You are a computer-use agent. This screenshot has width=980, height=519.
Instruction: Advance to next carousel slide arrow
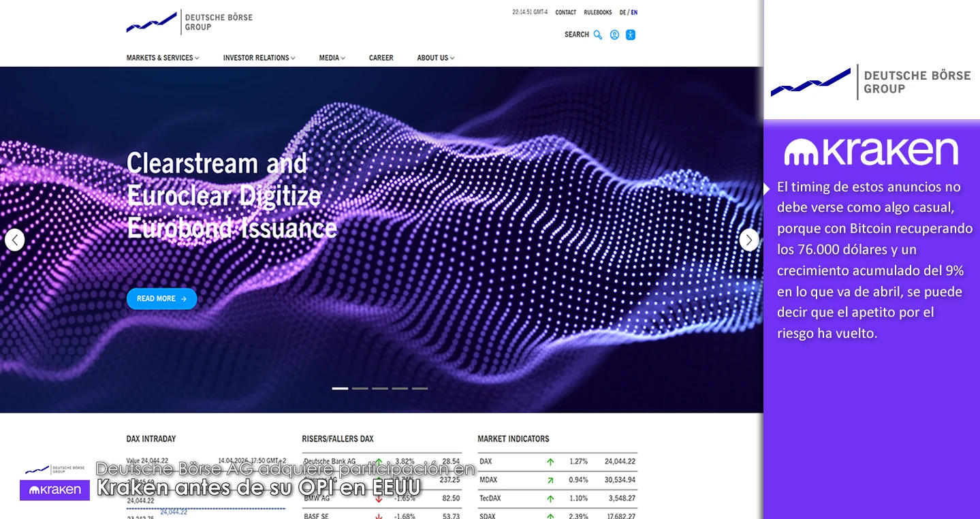pyautogui.click(x=749, y=240)
